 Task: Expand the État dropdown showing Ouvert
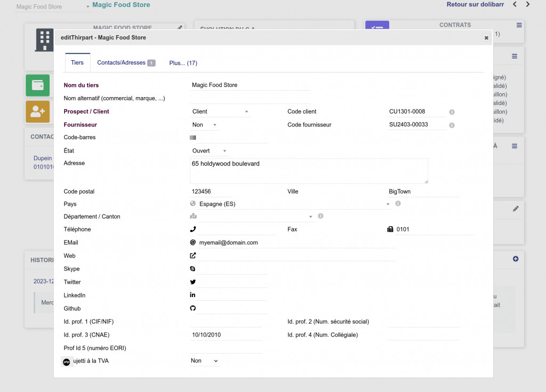[x=210, y=151]
